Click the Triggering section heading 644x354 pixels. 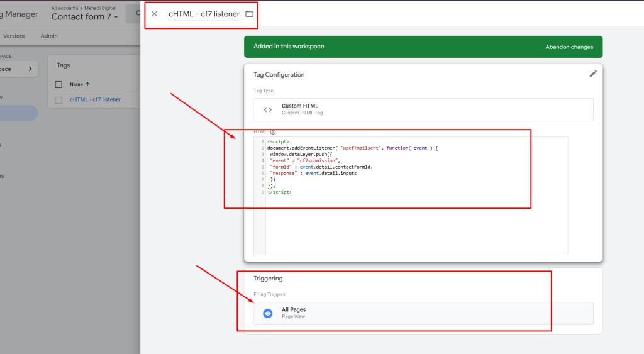click(x=268, y=279)
